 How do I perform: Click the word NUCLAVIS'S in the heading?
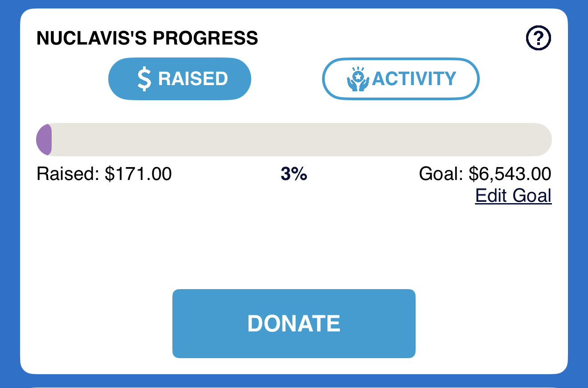[x=92, y=38]
